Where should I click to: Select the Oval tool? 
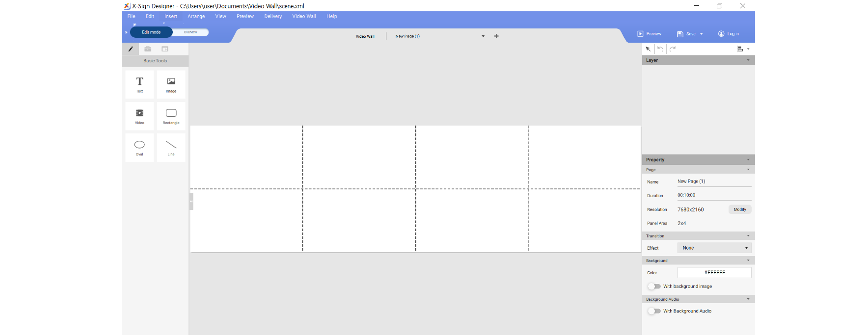(x=139, y=148)
